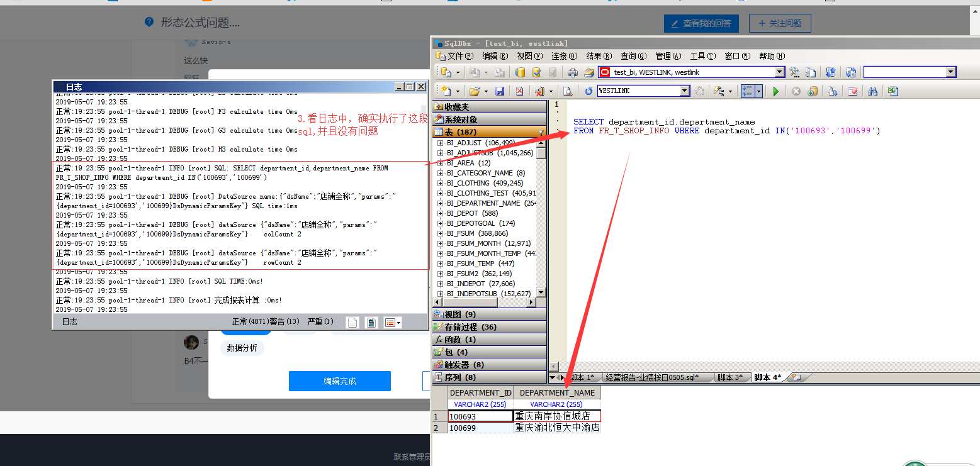Open the 序列 (8) section
Viewport: 980px width, 466px height.
click(489, 377)
